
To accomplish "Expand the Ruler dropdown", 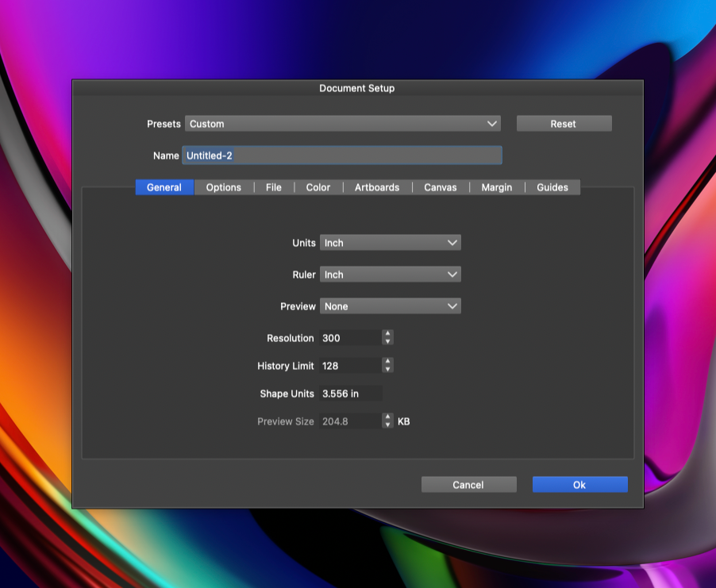I will tap(391, 275).
